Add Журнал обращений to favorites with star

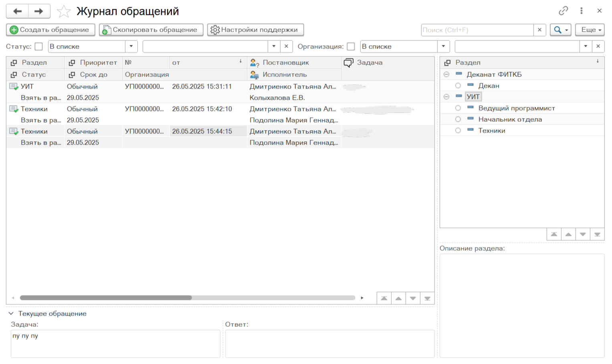(x=63, y=12)
